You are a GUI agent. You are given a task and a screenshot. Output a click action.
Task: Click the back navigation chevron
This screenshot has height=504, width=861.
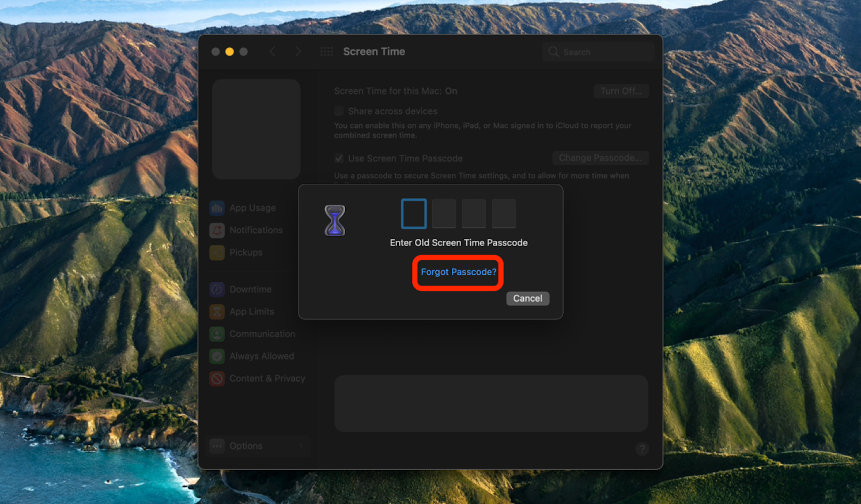click(272, 51)
